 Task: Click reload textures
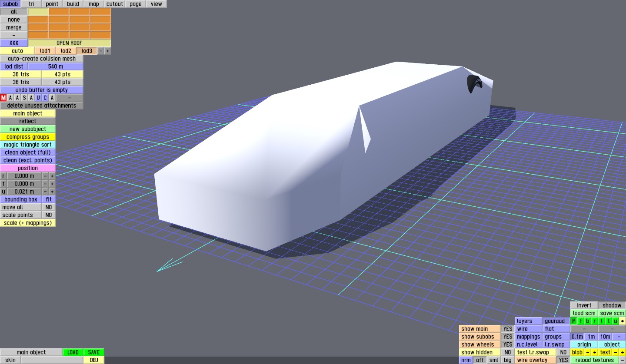(595, 360)
